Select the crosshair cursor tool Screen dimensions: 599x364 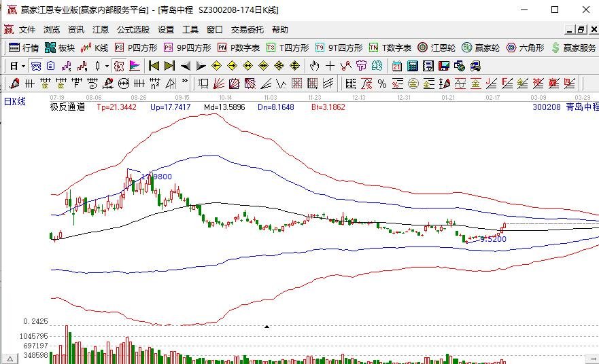pyautogui.click(x=330, y=66)
